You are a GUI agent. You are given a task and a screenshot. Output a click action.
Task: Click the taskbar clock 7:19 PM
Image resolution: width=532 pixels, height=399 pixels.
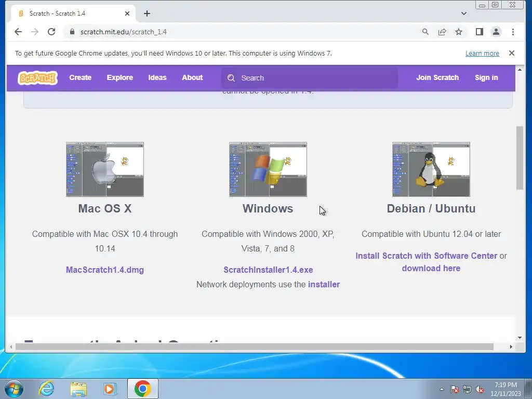point(506,385)
